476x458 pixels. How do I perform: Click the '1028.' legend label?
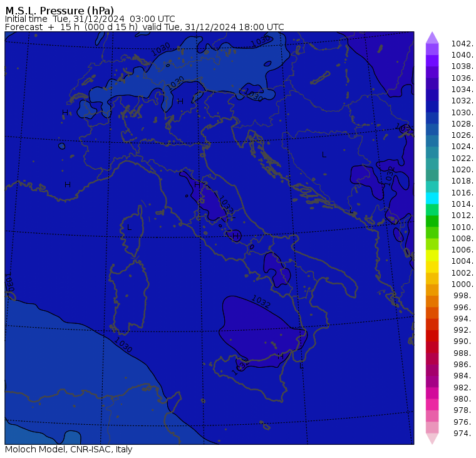coord(462,123)
